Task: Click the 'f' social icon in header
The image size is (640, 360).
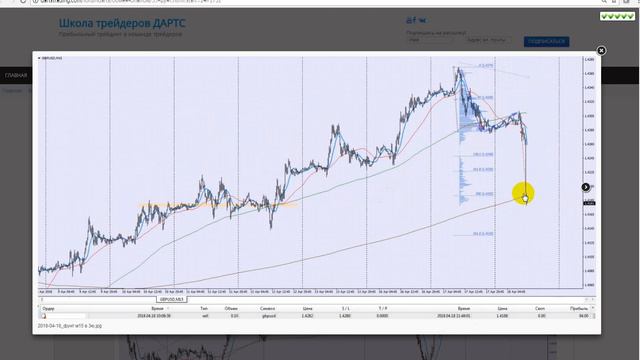Action: pos(414,20)
